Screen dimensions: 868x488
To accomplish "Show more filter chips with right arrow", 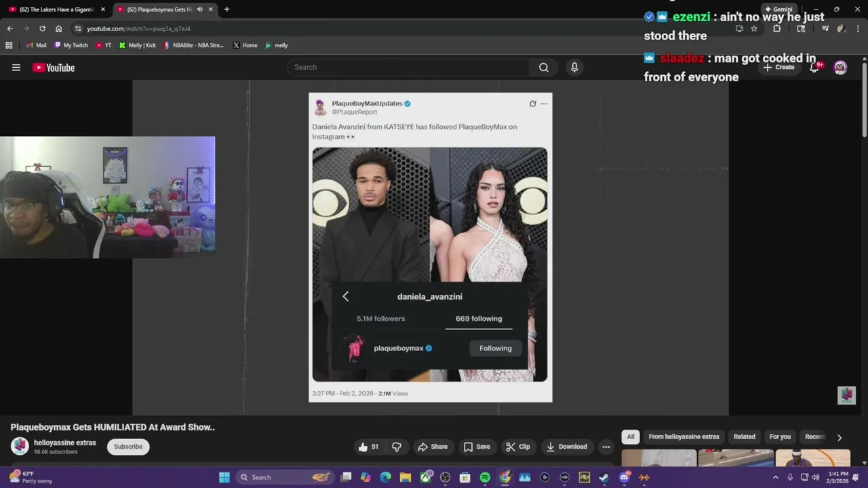I will pos(840,437).
